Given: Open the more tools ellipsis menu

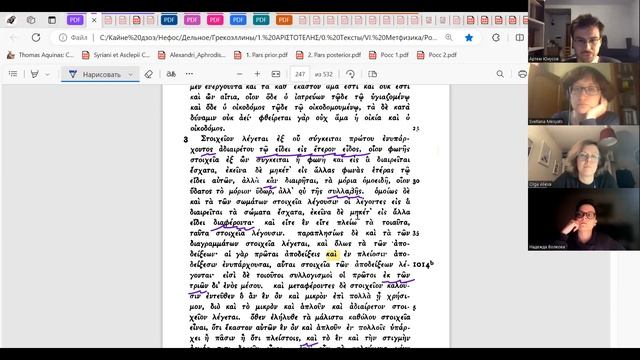Looking at the screenshot, I should click(189, 74).
